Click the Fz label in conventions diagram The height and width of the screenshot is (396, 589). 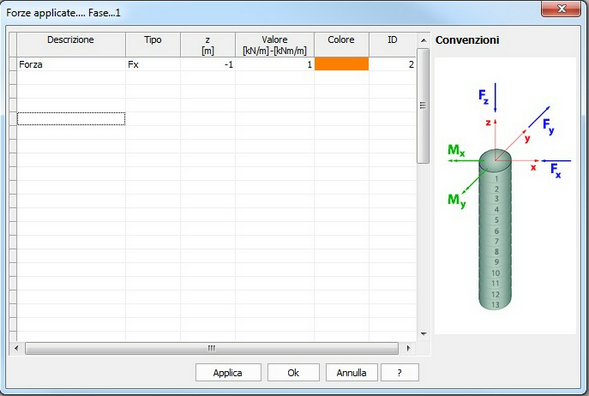point(483,96)
